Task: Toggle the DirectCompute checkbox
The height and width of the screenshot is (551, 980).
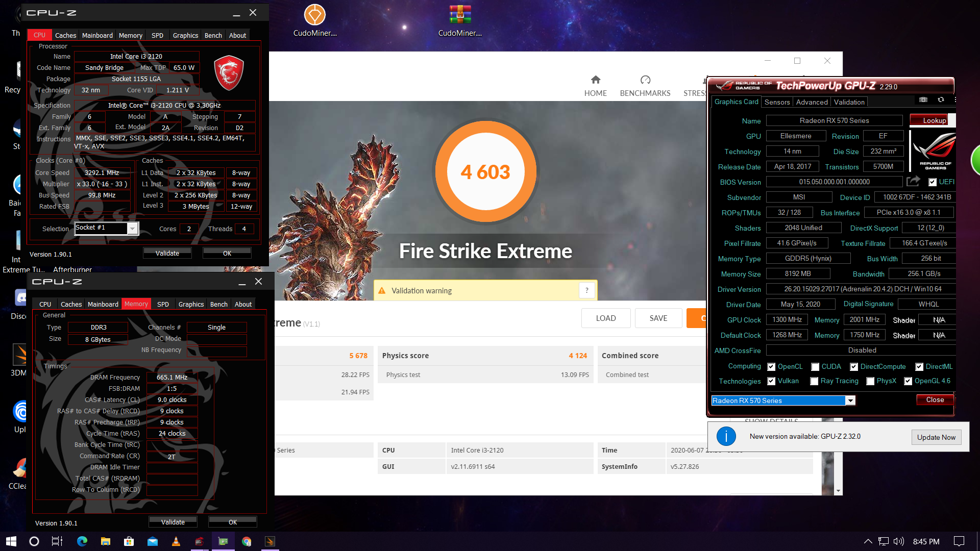Action: pyautogui.click(x=853, y=367)
